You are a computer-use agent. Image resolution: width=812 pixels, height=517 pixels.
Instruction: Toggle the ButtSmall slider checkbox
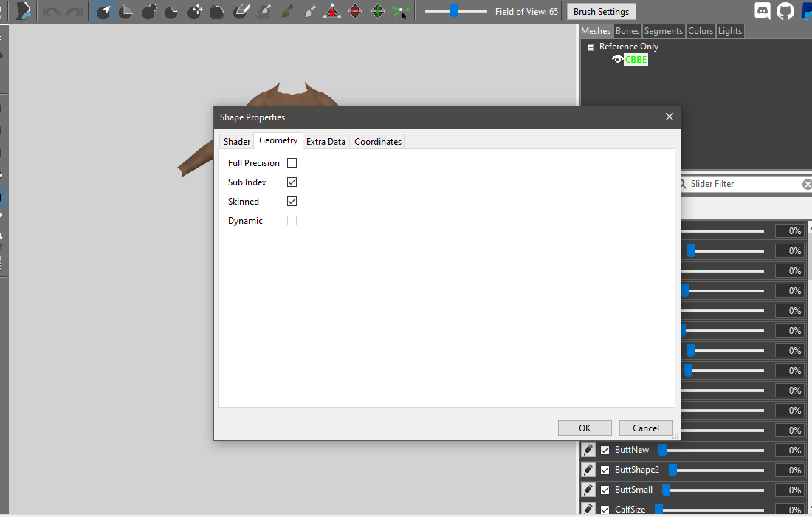point(605,490)
